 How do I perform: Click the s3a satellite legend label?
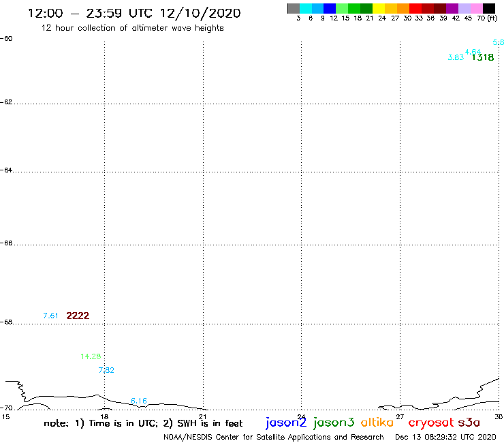(469, 423)
